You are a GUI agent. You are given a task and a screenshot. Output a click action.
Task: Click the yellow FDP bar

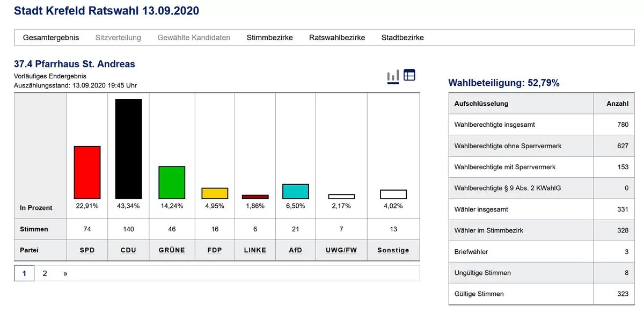point(215,193)
